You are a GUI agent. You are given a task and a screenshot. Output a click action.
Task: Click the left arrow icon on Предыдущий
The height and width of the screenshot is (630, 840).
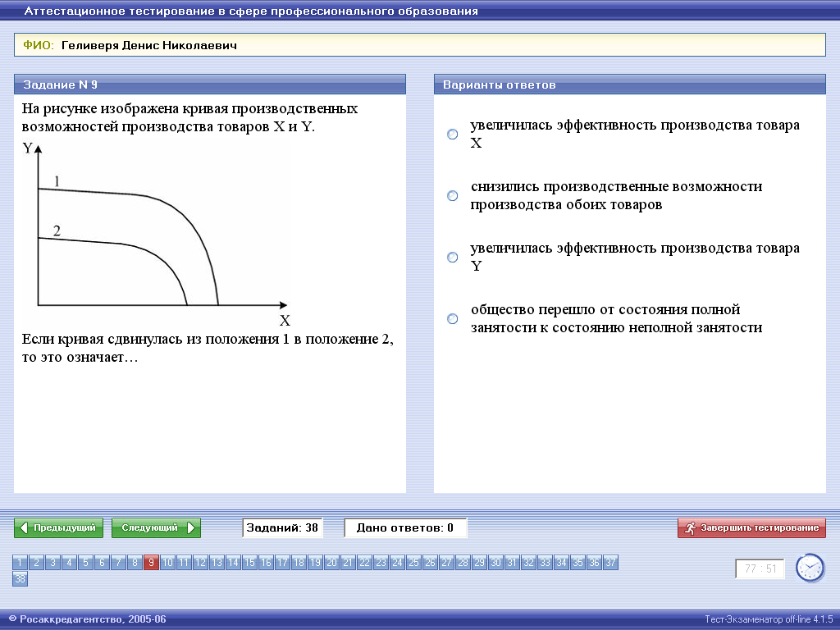(x=24, y=527)
